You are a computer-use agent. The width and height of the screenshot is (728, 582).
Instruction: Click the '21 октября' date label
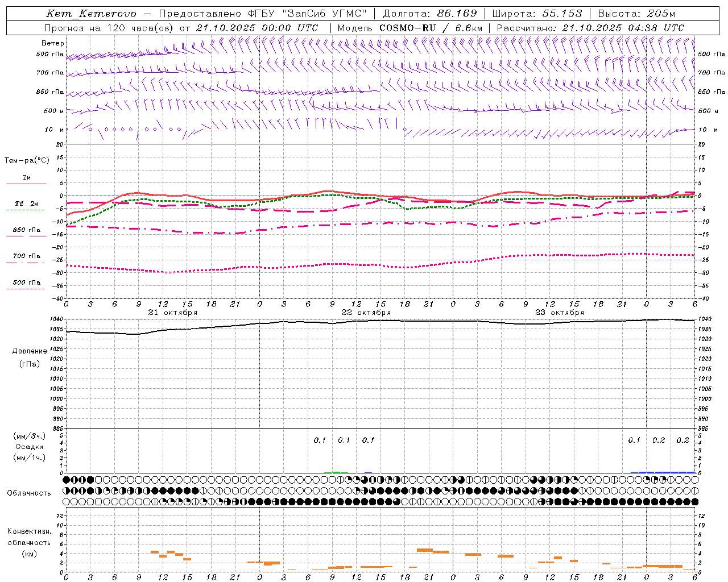coord(173,313)
